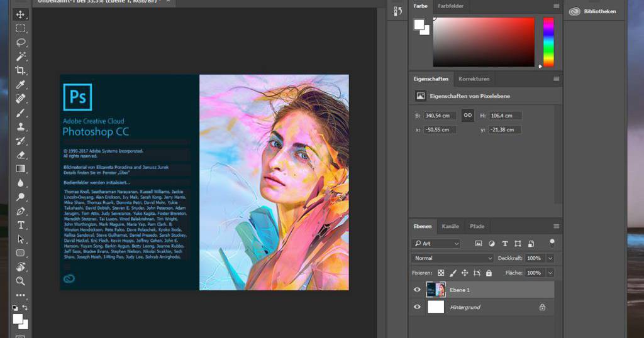Select the Zoom magnifier tool
The width and height of the screenshot is (644, 338).
20,281
